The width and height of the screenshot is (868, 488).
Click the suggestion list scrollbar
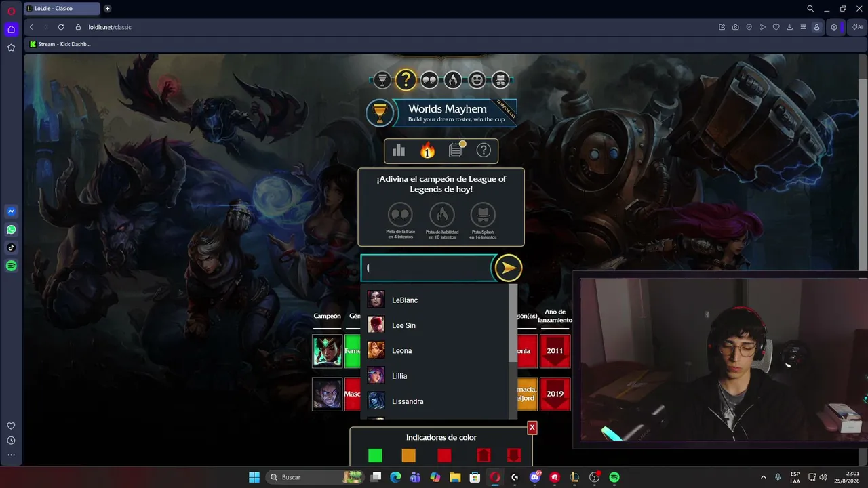(x=513, y=323)
